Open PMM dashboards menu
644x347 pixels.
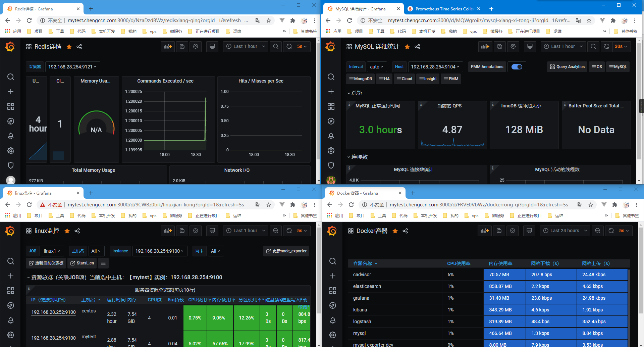click(x=451, y=79)
